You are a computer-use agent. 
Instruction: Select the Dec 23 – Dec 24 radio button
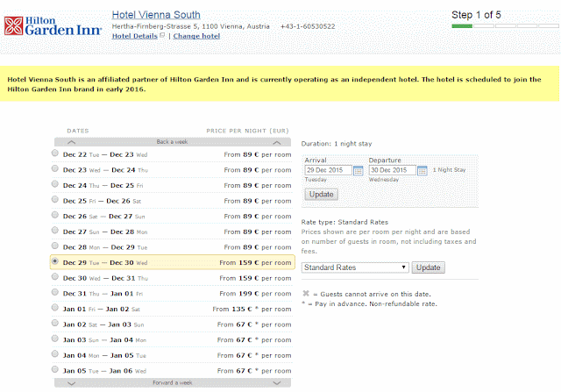pyautogui.click(x=54, y=168)
